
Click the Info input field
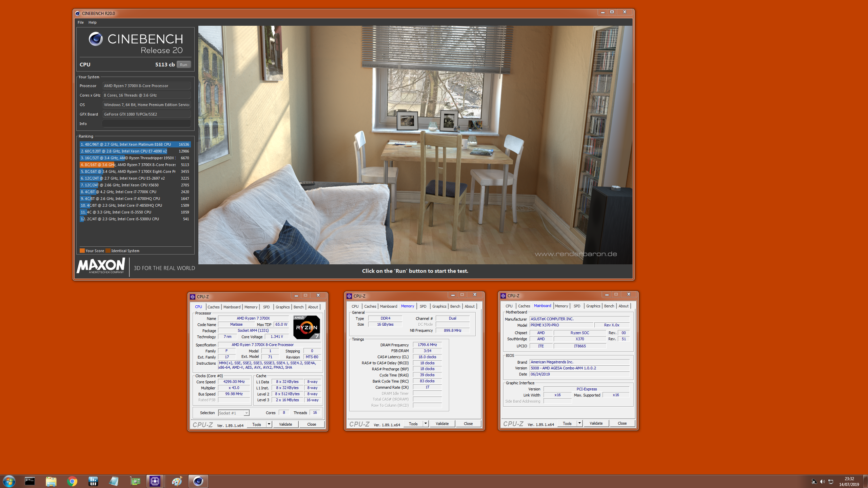click(x=146, y=124)
